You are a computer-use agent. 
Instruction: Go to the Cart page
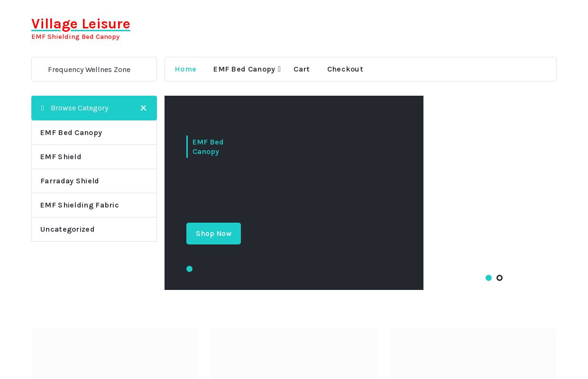(x=302, y=69)
